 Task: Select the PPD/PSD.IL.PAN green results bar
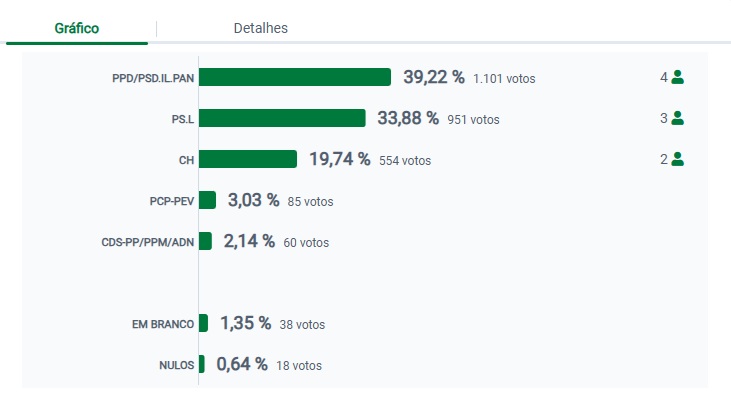(x=295, y=77)
